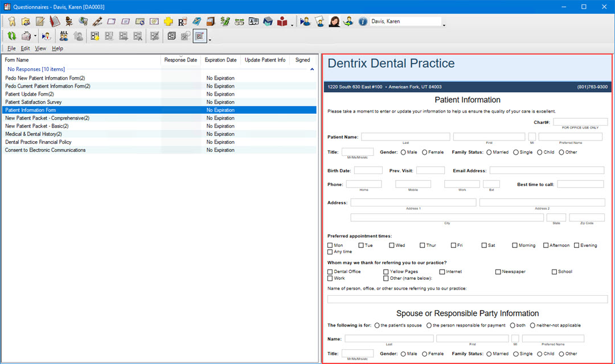Open the tooth Patient Chart icon
The height and width of the screenshot is (364, 615).
point(11,22)
